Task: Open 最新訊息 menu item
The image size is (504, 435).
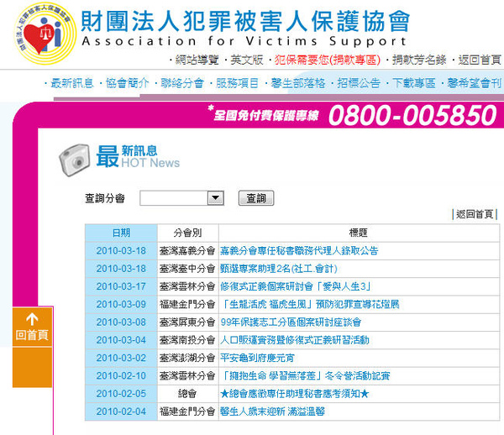Action: pyautogui.click(x=72, y=83)
